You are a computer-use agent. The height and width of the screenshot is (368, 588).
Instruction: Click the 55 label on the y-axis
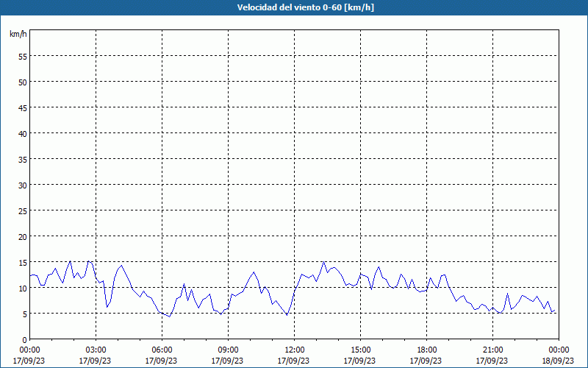(23, 56)
